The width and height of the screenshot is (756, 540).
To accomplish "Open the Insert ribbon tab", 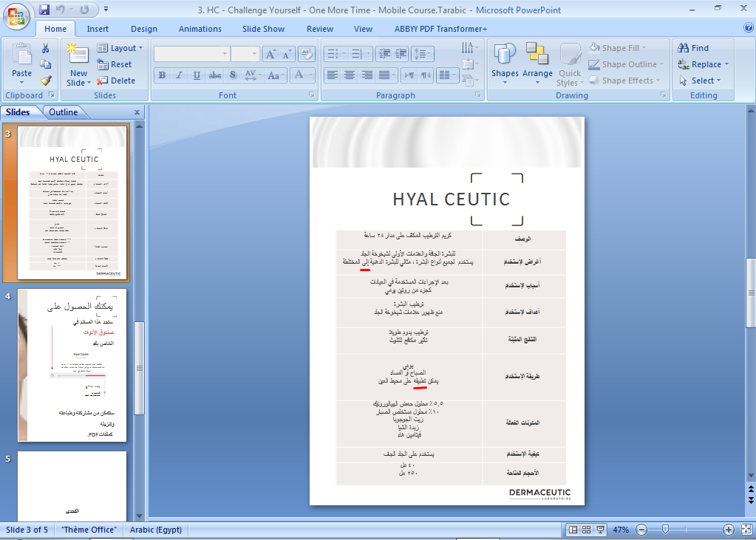I will click(x=98, y=29).
